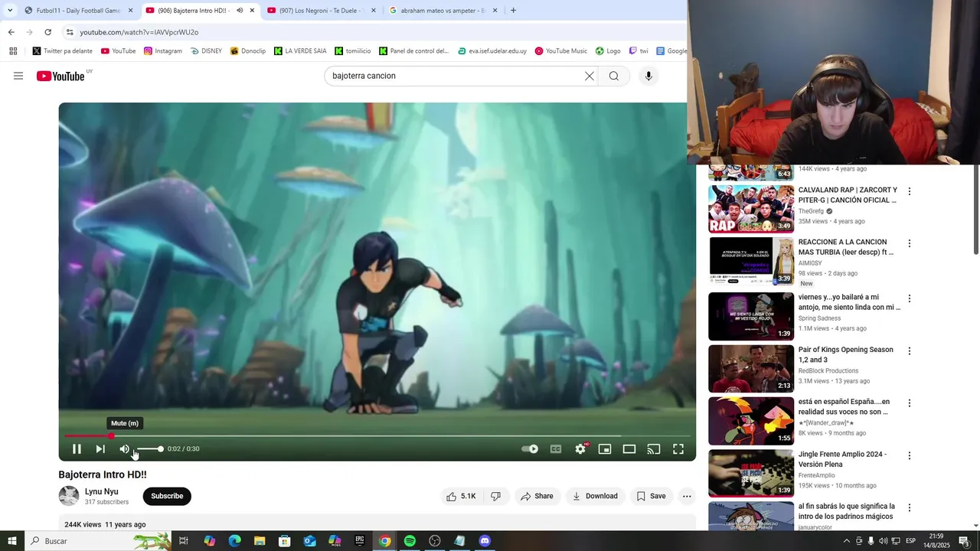Open Pair of Kings Opening Season title

click(x=846, y=354)
